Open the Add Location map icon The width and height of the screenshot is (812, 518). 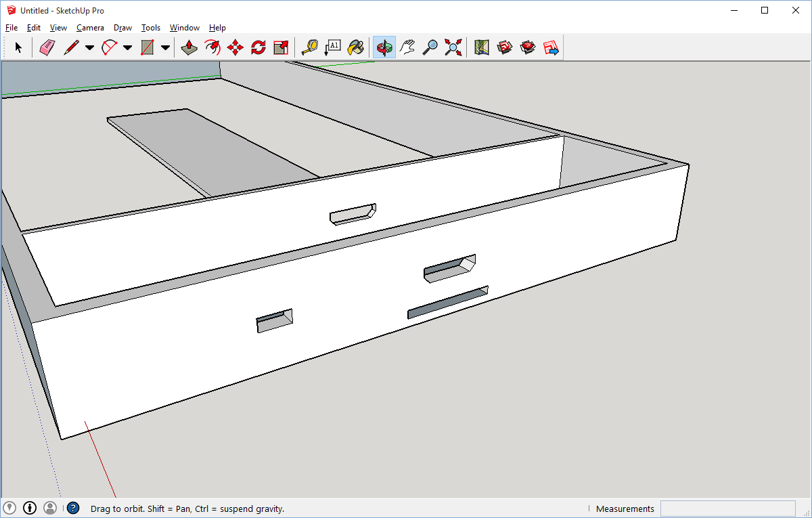pos(482,47)
